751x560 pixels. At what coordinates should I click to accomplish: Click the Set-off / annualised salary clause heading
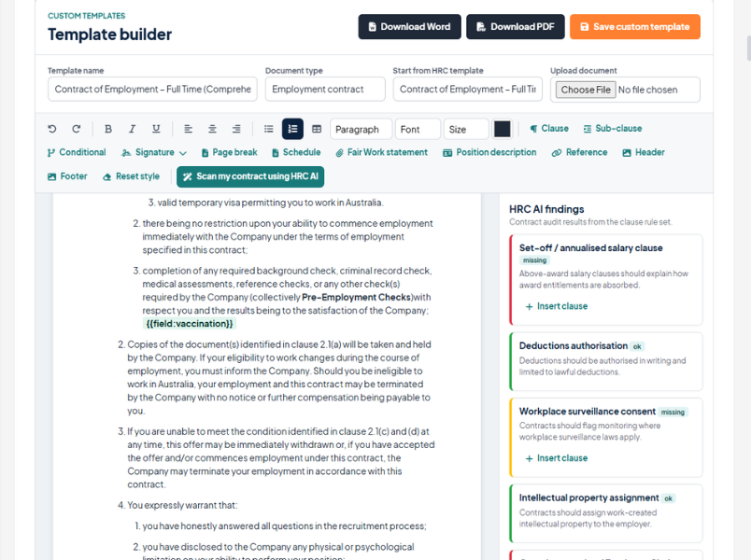(x=591, y=248)
